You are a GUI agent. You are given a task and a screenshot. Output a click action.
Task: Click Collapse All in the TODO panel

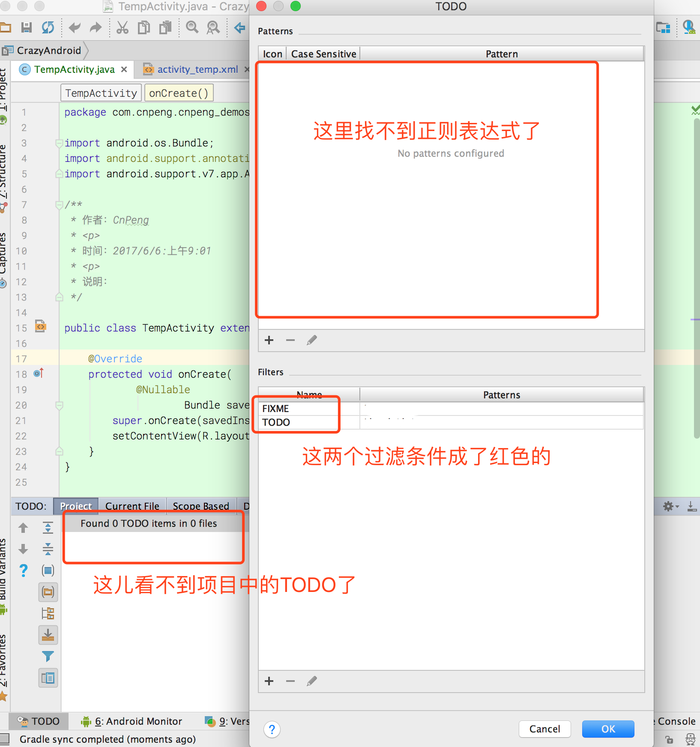coord(48,549)
